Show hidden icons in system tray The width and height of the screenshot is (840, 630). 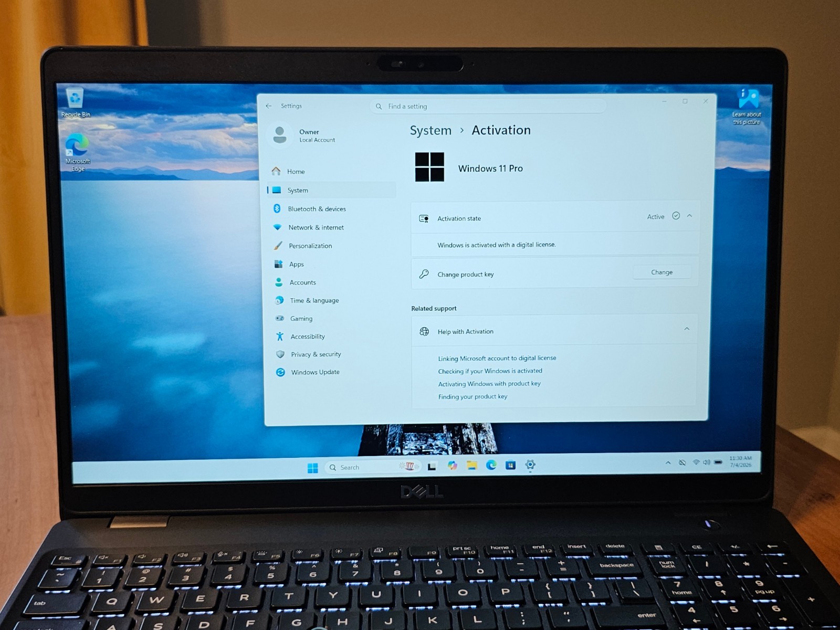coord(668,463)
